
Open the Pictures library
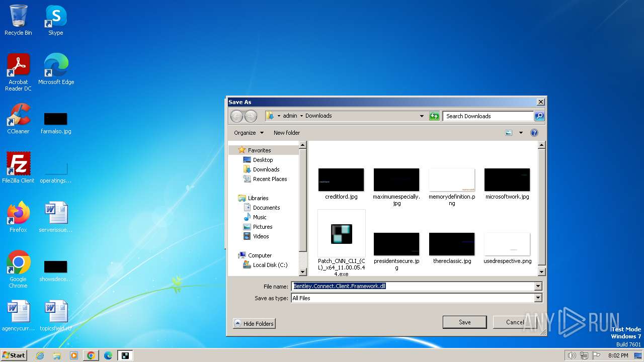pyautogui.click(x=263, y=227)
